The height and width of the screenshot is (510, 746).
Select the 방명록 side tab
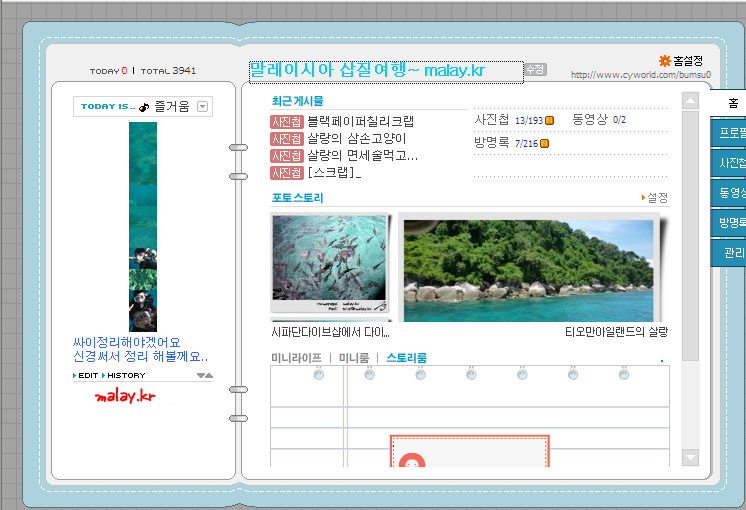pos(728,222)
